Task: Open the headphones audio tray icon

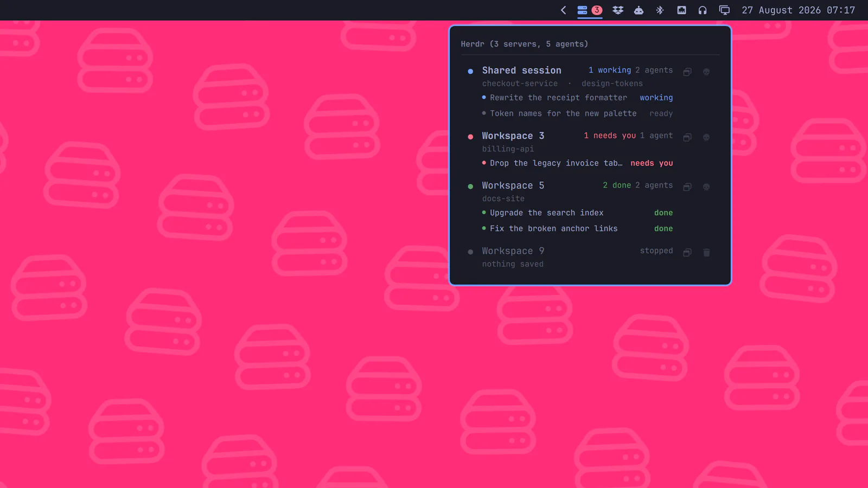Action: tap(703, 10)
